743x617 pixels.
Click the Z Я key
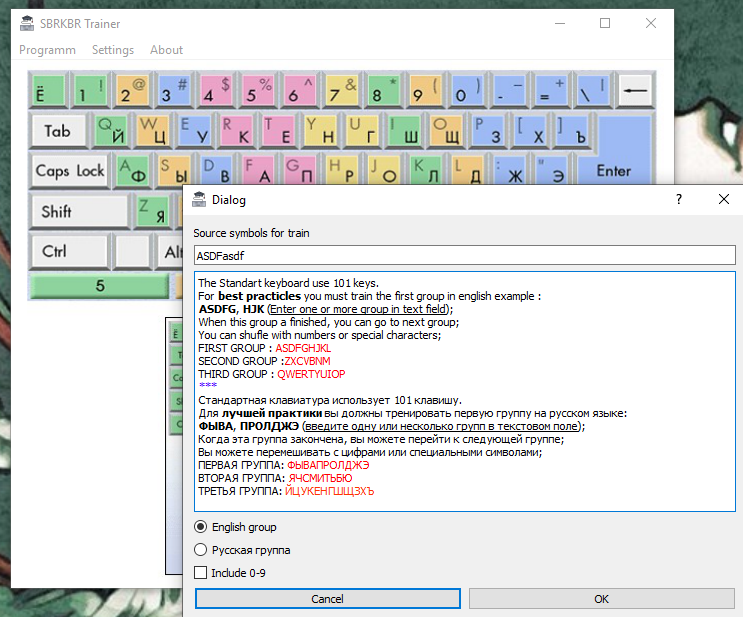[x=153, y=211]
